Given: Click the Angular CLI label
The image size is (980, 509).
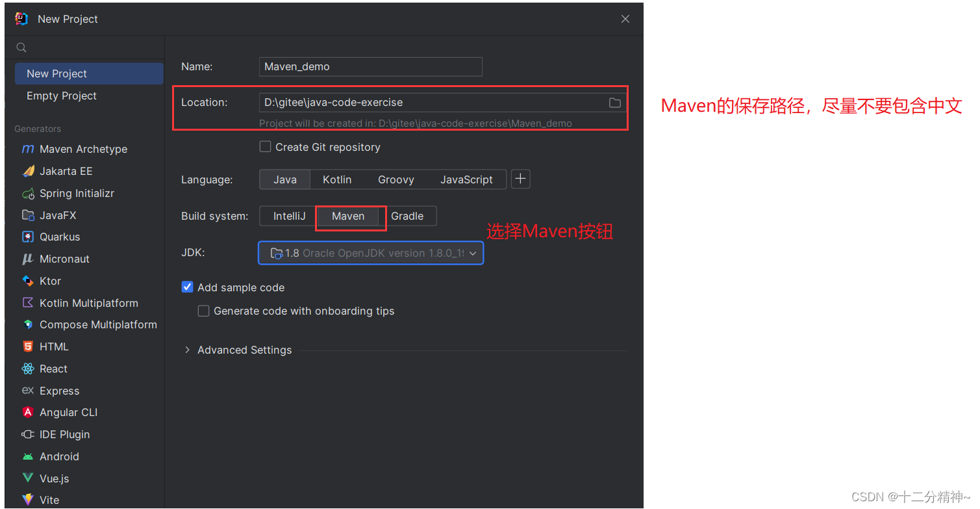Looking at the screenshot, I should tap(68, 412).
